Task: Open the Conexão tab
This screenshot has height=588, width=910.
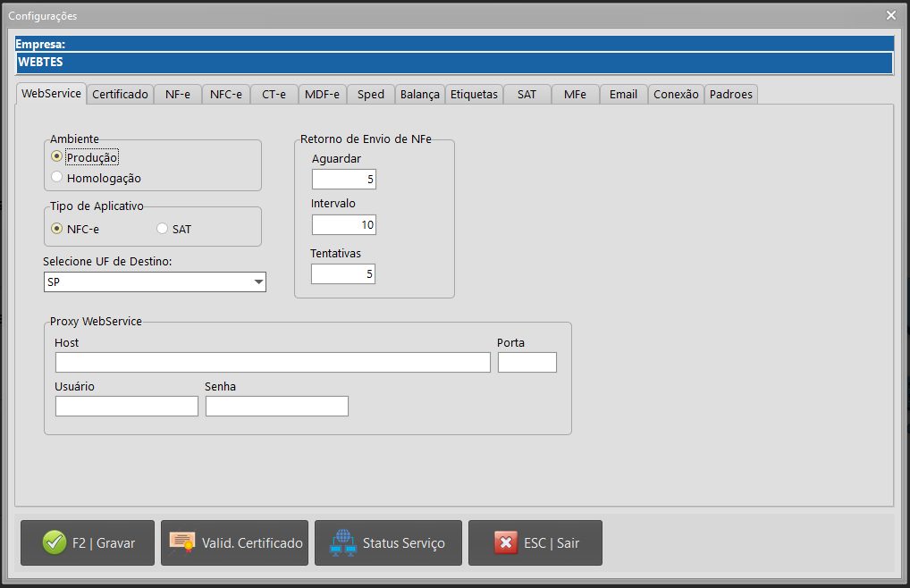Action: 676,94
